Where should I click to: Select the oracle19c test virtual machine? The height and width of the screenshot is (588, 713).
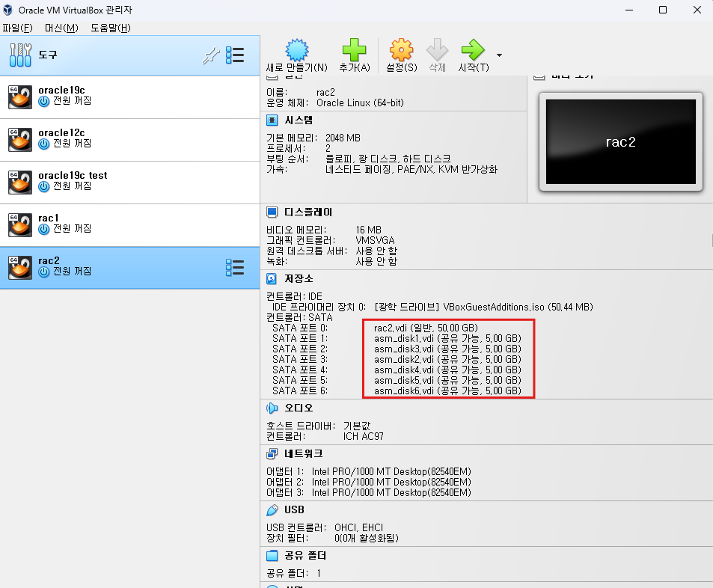129,183
